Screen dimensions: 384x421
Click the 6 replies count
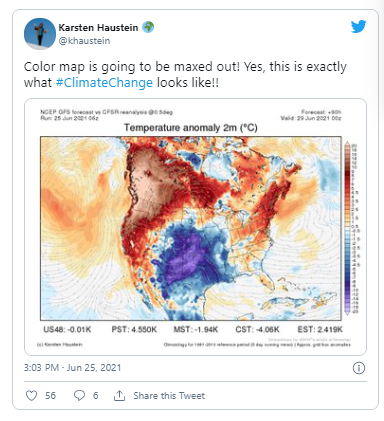pos(96,396)
